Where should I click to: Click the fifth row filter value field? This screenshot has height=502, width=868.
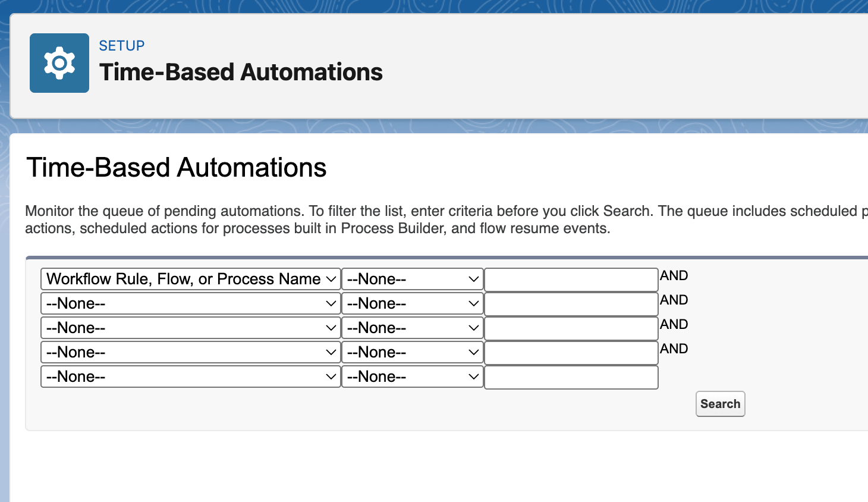point(571,377)
